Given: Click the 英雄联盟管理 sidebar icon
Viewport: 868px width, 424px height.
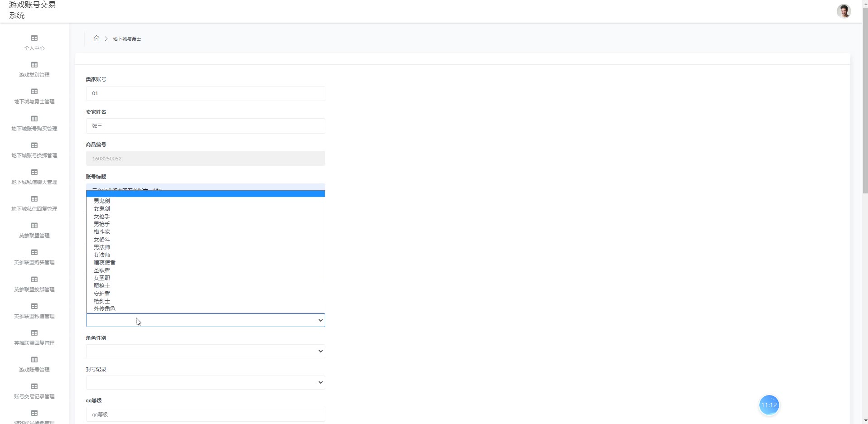Looking at the screenshot, I should (34, 226).
